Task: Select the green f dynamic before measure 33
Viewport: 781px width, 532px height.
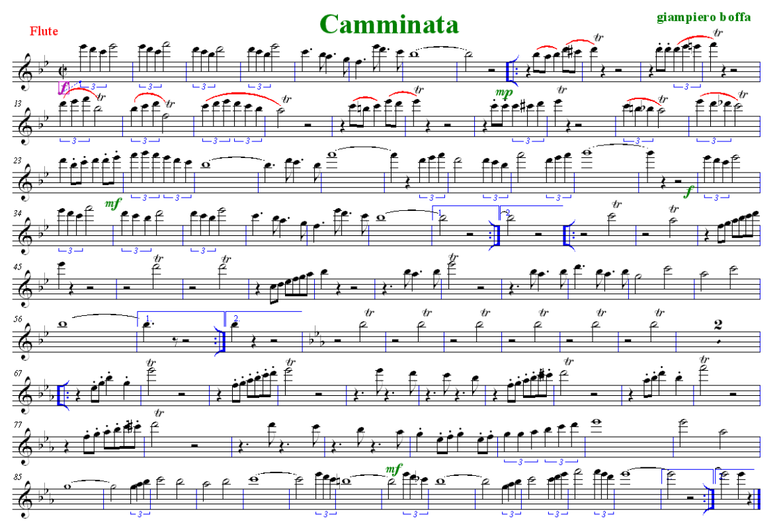Action: [x=689, y=191]
